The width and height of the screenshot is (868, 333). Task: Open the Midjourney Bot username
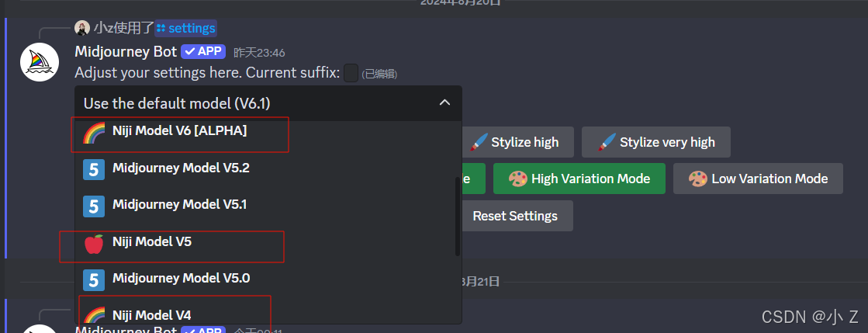click(x=126, y=51)
